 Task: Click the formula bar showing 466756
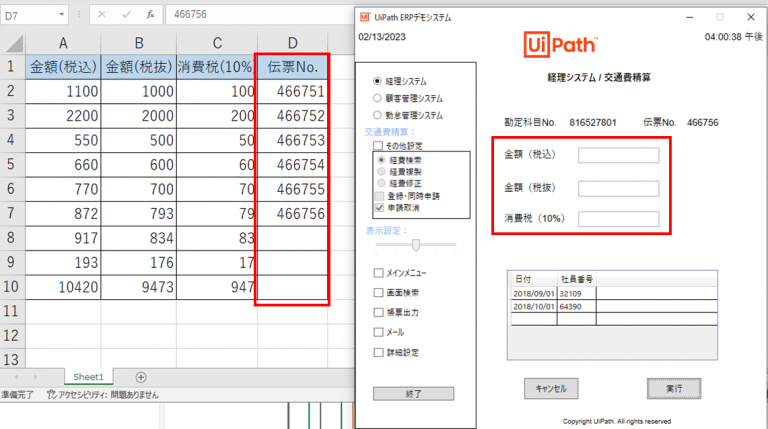coord(262,15)
